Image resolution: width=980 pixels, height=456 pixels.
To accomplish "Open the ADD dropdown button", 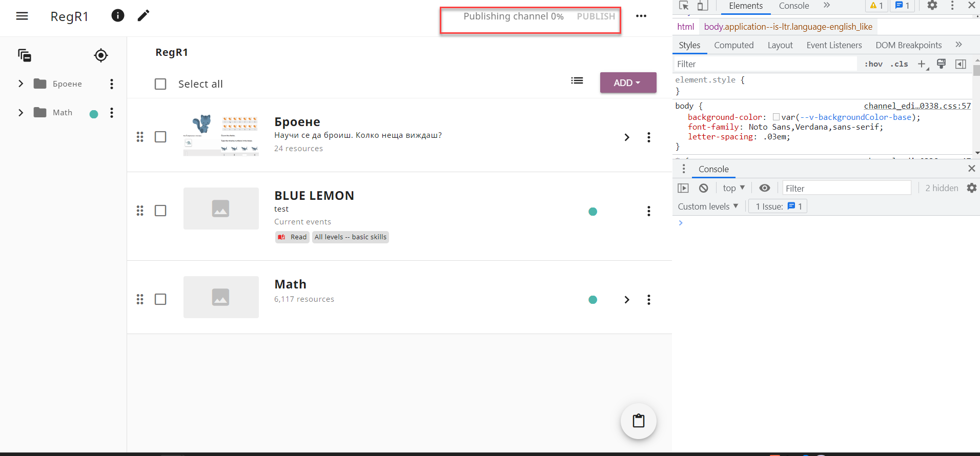I will click(628, 82).
